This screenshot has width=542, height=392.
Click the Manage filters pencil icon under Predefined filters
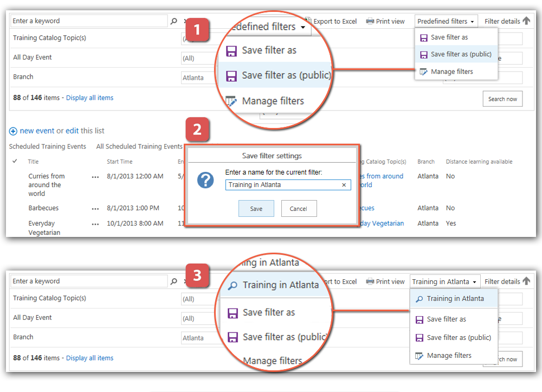pyautogui.click(x=424, y=72)
